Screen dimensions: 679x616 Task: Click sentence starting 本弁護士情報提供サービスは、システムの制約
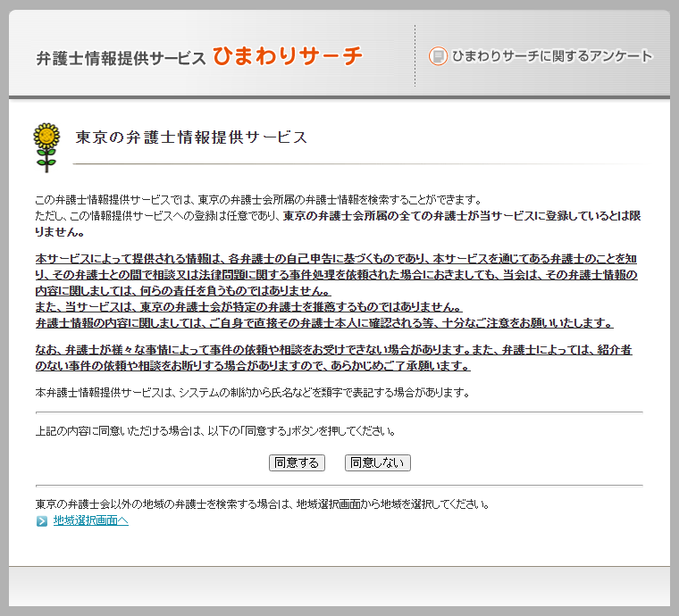(x=253, y=393)
